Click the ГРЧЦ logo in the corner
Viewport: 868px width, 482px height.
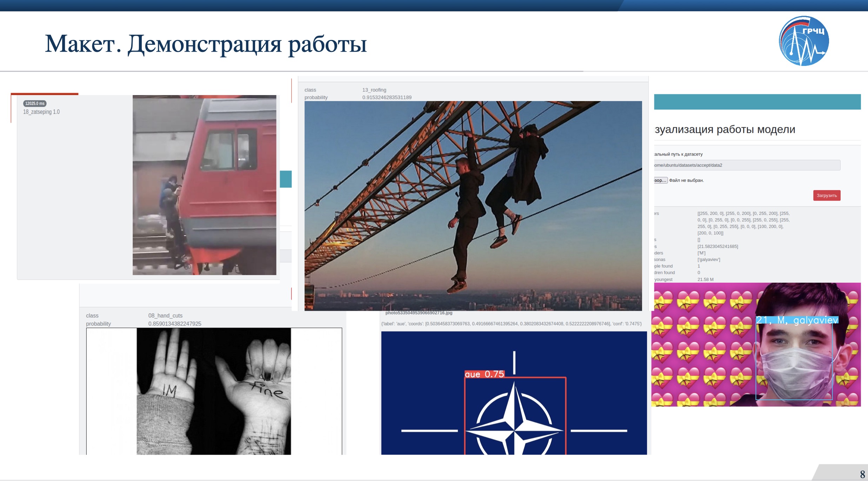click(803, 41)
